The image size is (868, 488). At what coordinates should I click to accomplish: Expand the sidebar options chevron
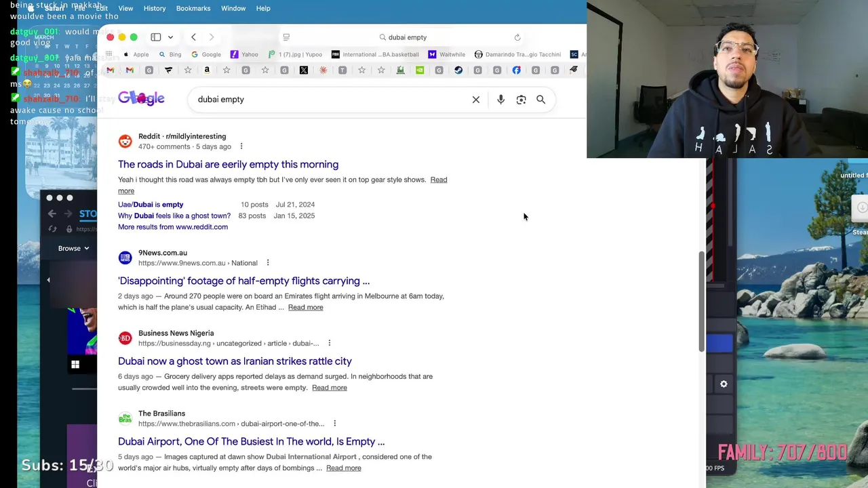170,37
